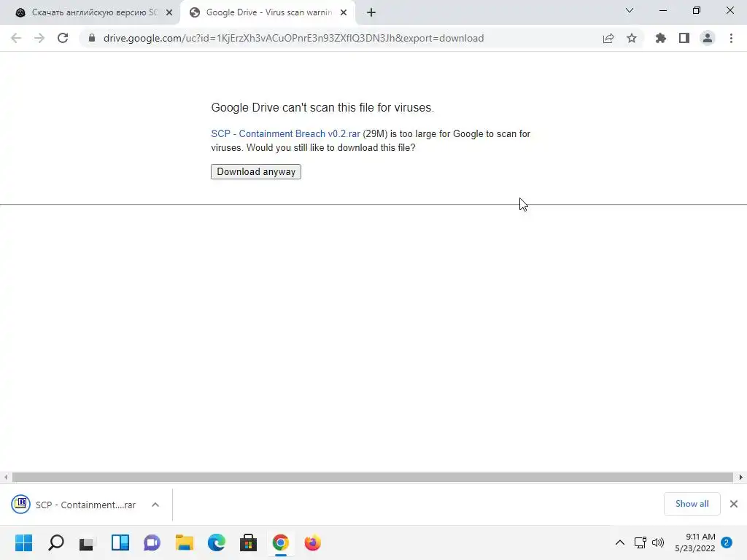747x560 pixels.
Task: Go forward to the next page
Action: [x=39, y=38]
